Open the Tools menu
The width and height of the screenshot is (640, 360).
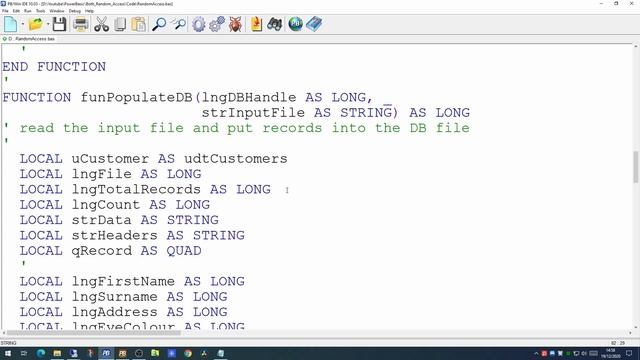pos(40,11)
